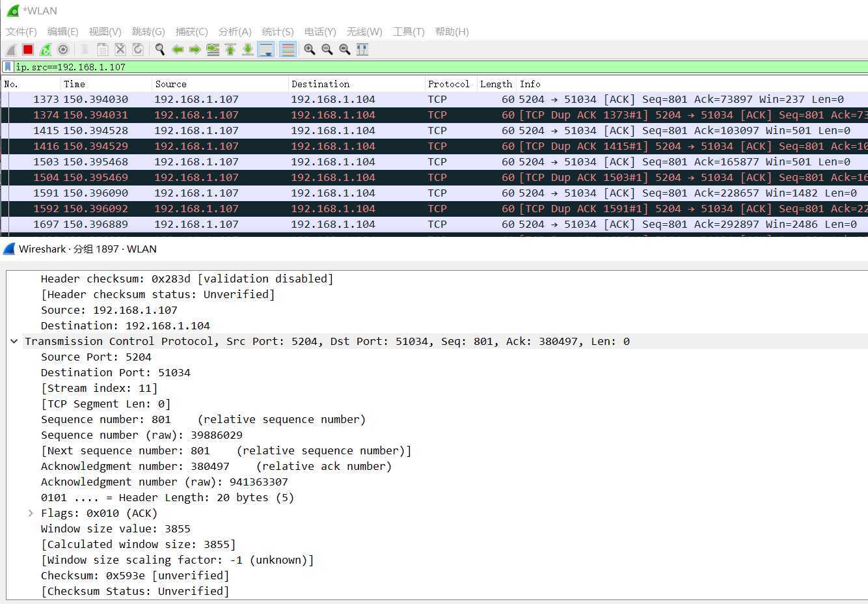Select the Source Port: 5204 field

96,357
